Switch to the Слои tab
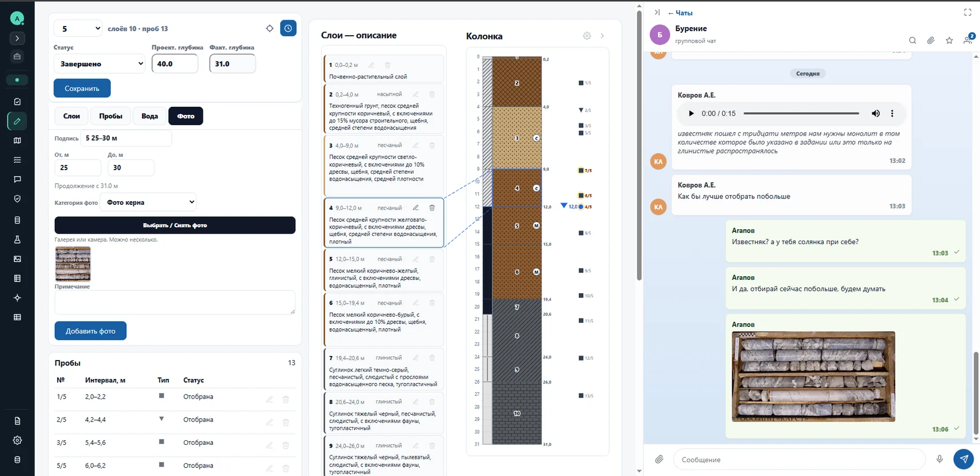 click(71, 116)
